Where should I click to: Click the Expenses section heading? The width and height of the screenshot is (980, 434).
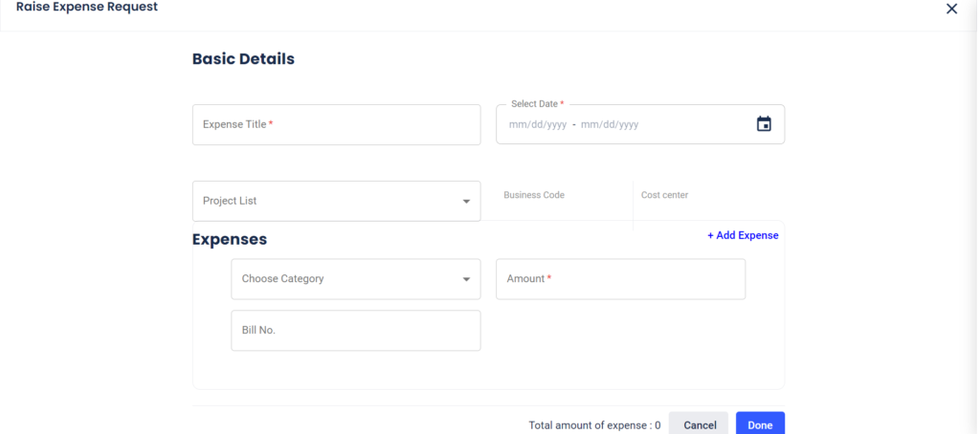click(x=230, y=239)
